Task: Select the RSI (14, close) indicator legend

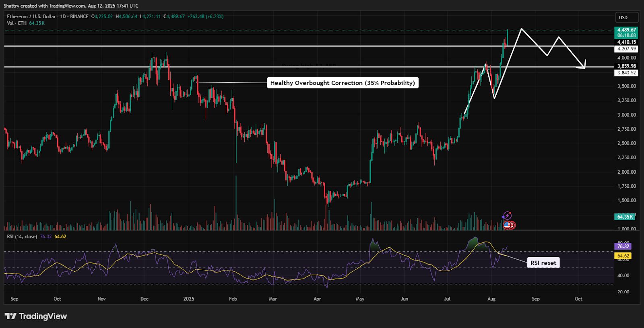Action: [22, 237]
